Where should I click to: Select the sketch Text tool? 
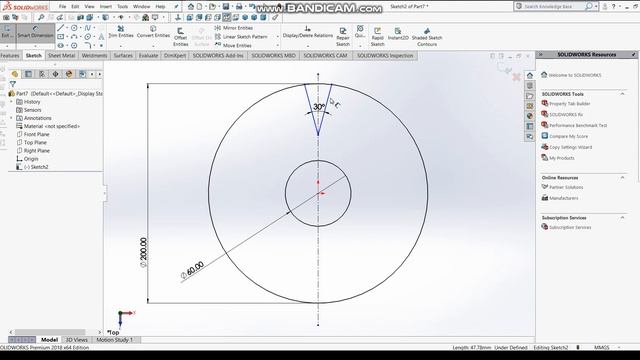pos(101,37)
